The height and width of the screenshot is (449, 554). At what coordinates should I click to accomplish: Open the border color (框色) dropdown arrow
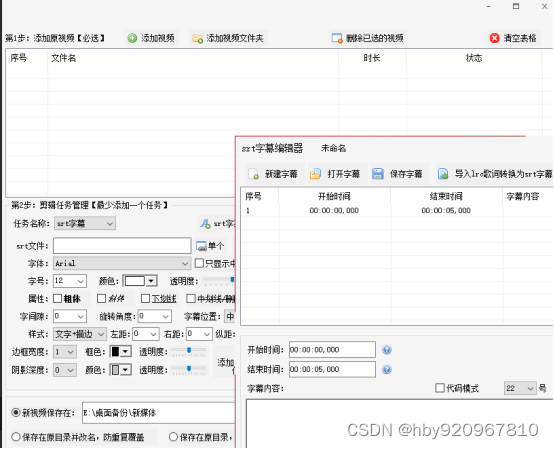pyautogui.click(x=126, y=352)
